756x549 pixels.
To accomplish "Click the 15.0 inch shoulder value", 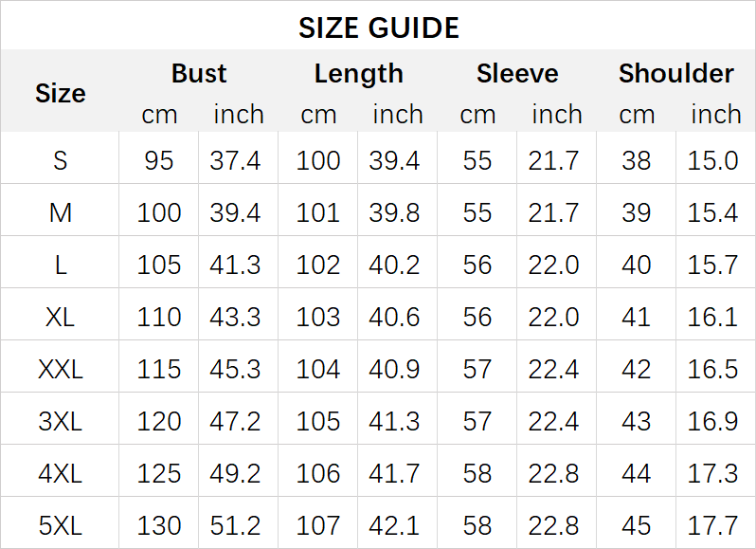I will 712,160.
